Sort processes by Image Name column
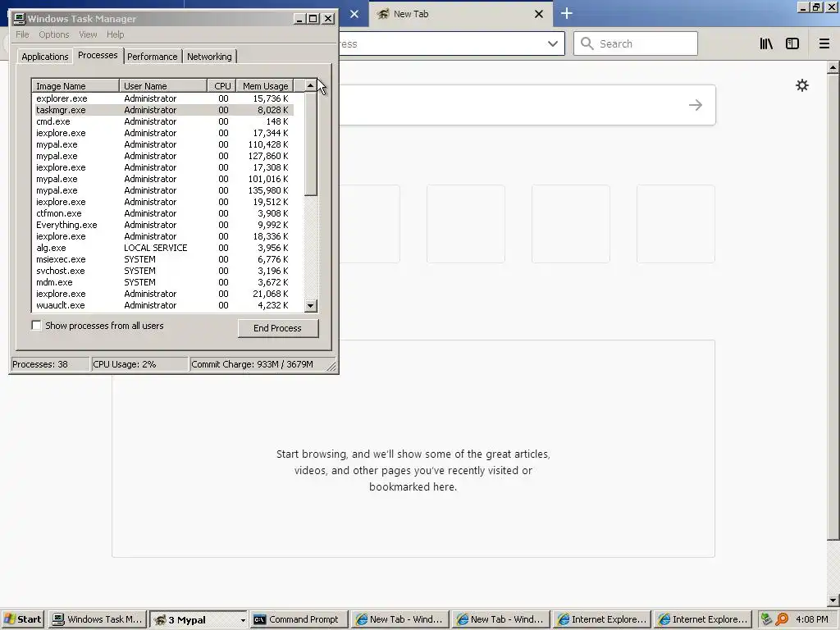This screenshot has height=630, width=840. pyautogui.click(x=75, y=85)
